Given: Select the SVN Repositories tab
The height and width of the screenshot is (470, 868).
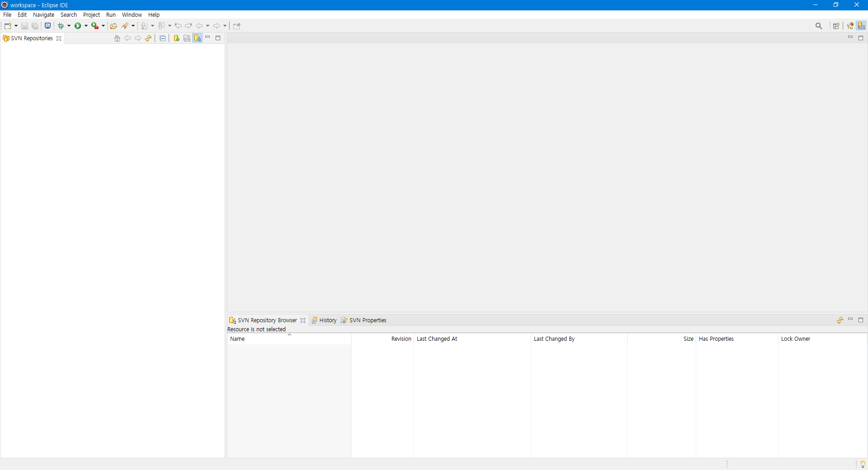Looking at the screenshot, I should click(x=32, y=38).
